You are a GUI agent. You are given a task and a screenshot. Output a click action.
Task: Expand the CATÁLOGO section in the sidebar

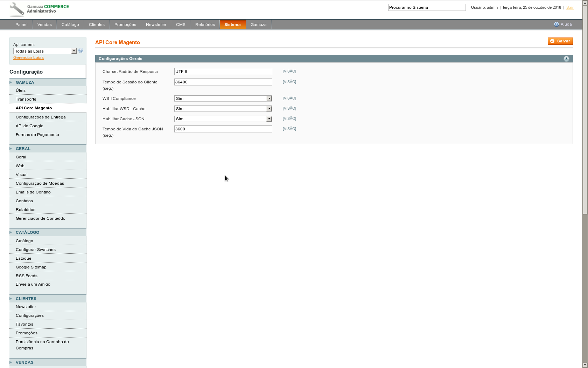pos(27,232)
